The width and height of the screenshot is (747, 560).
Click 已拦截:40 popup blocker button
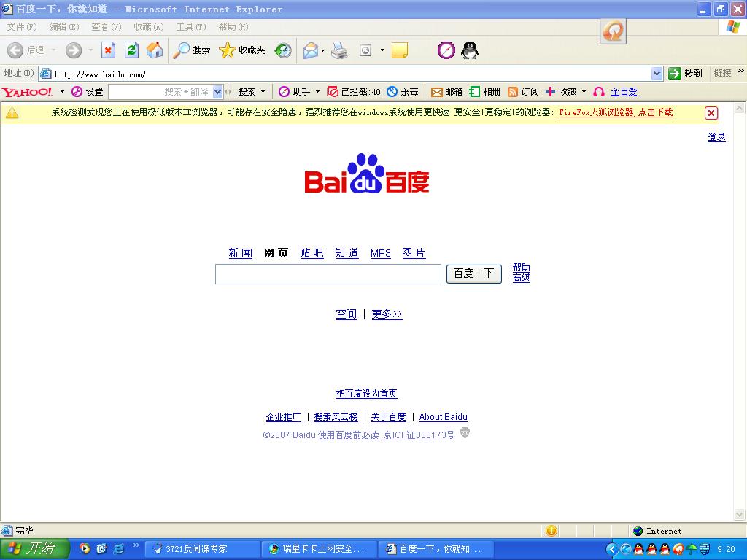tap(354, 92)
